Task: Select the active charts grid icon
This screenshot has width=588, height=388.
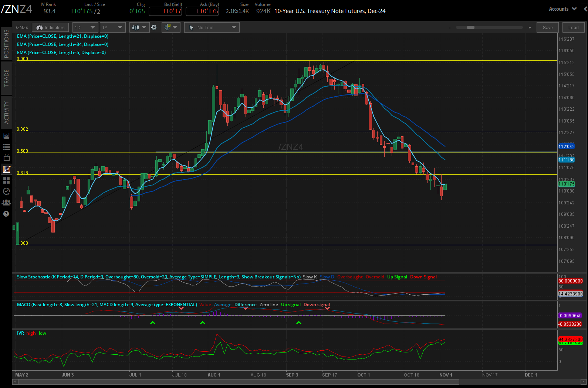Action: [6, 169]
